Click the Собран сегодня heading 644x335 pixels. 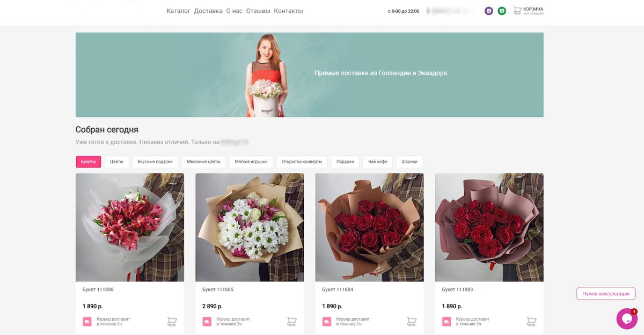click(107, 130)
